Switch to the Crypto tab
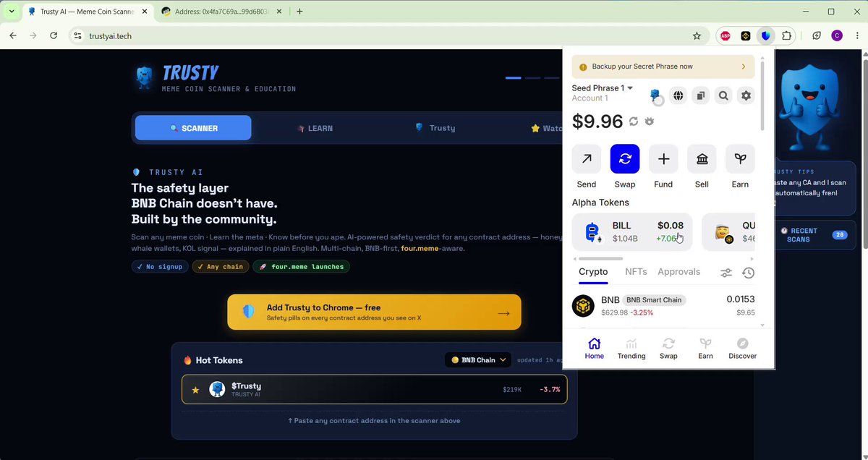This screenshot has width=868, height=460. [x=593, y=272]
